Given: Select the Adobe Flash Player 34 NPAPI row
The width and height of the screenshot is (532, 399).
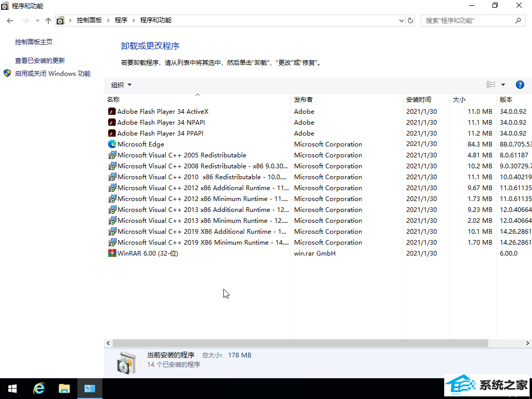Looking at the screenshot, I should tap(318, 123).
